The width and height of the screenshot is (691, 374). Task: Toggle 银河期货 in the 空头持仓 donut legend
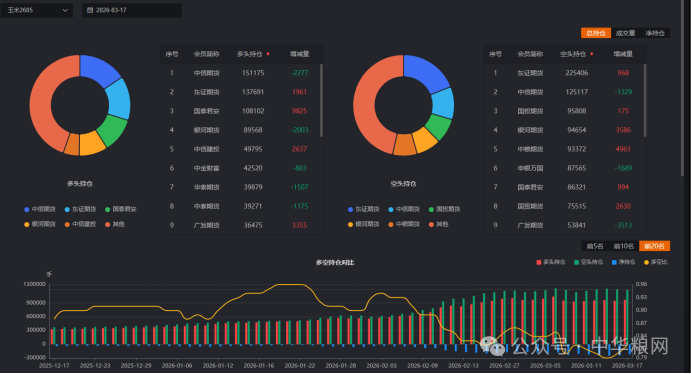tap(364, 224)
